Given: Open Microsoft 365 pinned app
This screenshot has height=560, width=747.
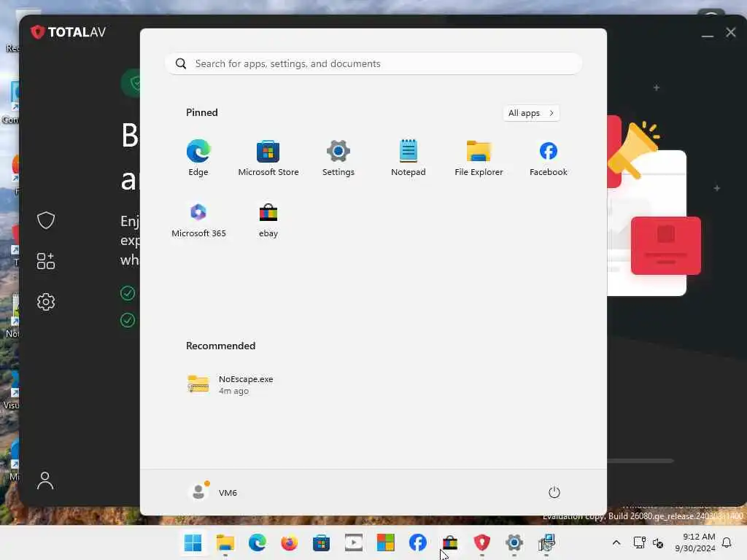Looking at the screenshot, I should point(198,219).
